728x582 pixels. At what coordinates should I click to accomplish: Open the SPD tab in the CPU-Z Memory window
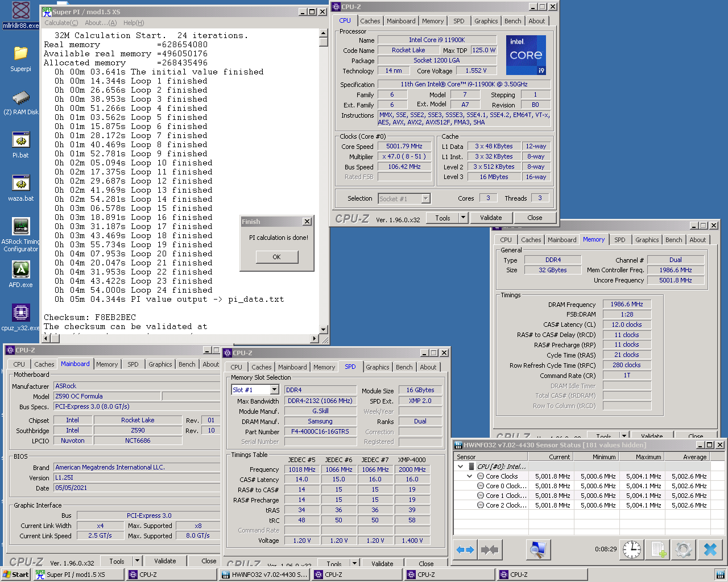[620, 240]
